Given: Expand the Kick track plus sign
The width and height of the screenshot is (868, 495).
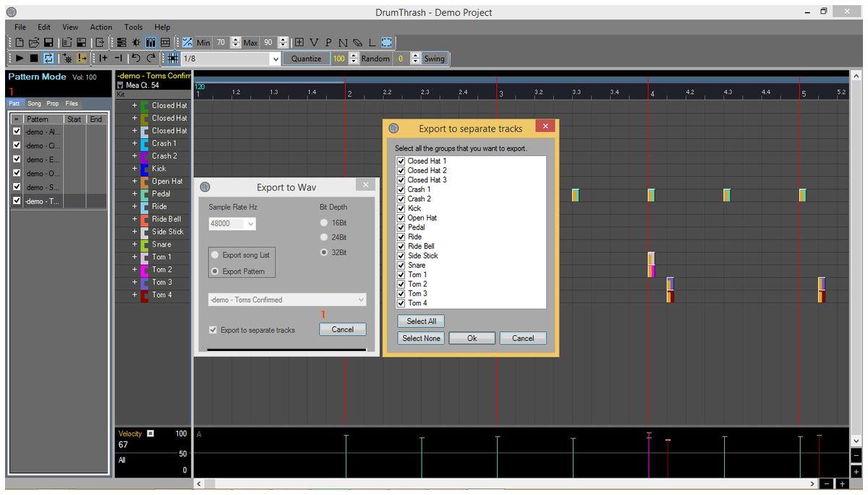Looking at the screenshot, I should (134, 169).
